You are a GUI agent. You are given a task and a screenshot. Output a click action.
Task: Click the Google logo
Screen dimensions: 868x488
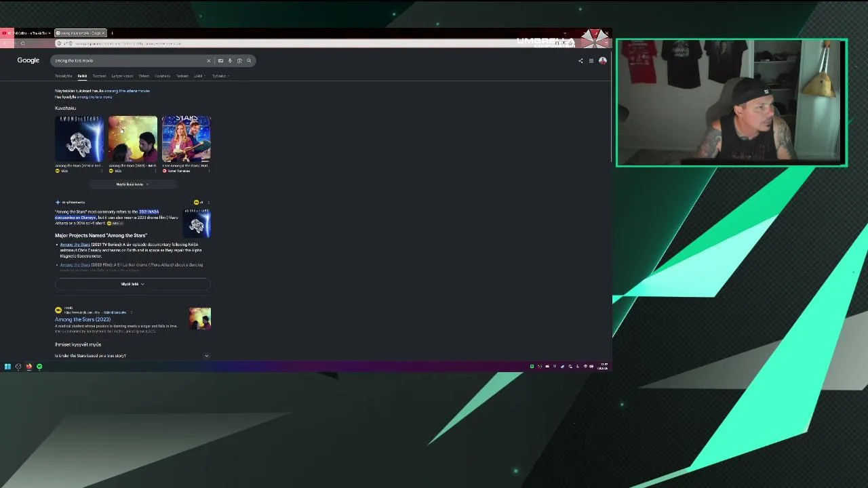[28, 60]
